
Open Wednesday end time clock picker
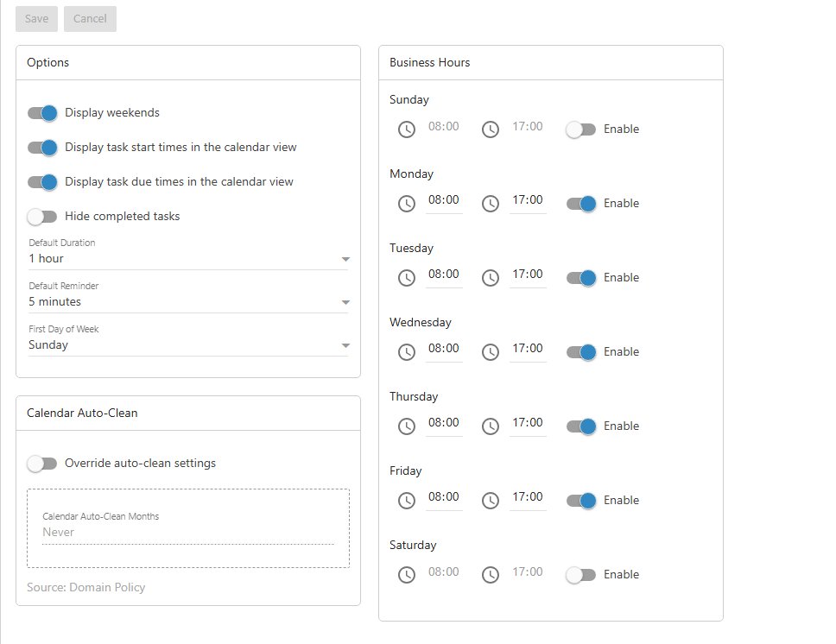491,352
